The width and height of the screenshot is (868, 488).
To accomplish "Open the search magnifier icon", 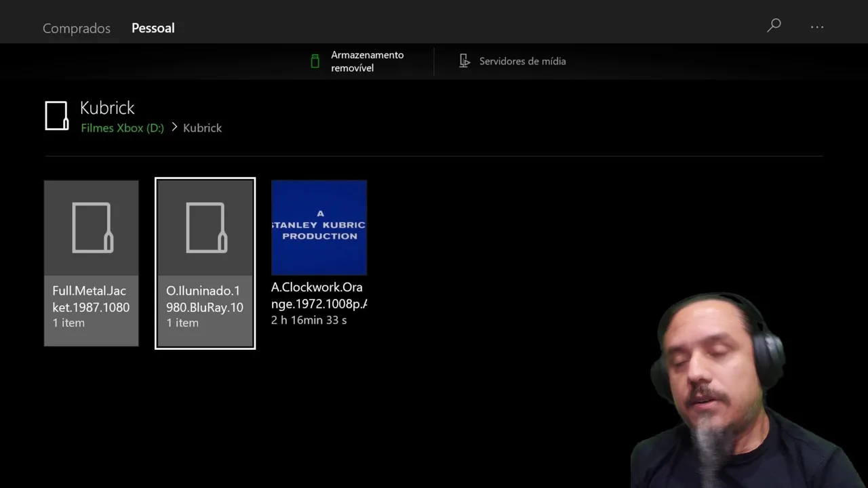I will pos(774,26).
